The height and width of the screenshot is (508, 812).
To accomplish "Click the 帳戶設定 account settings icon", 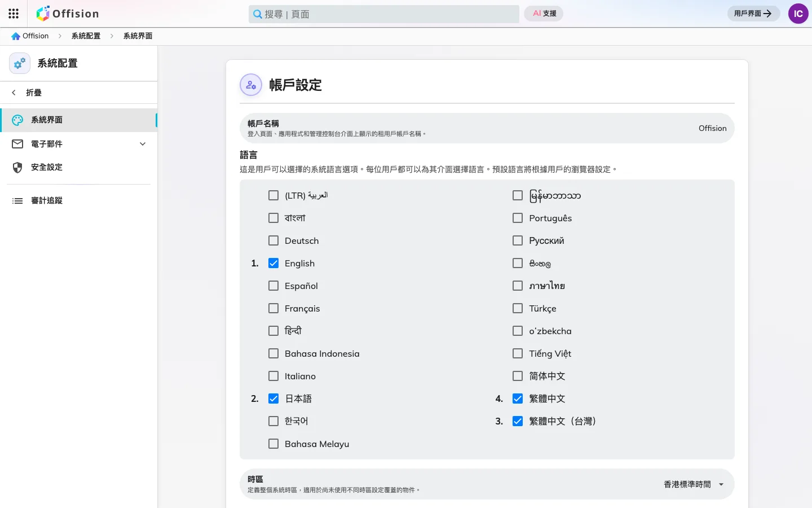I will tap(251, 85).
